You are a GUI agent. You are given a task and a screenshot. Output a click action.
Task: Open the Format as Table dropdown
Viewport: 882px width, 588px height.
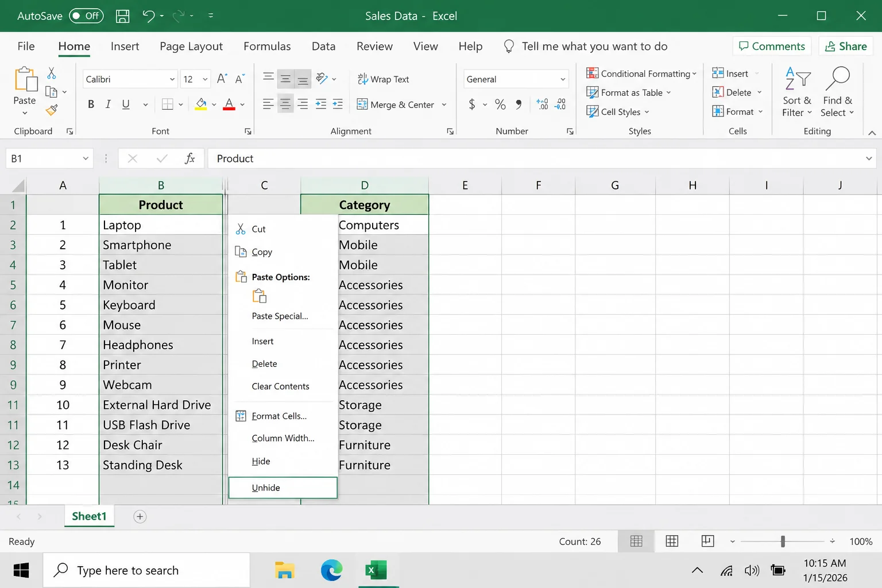pos(629,92)
